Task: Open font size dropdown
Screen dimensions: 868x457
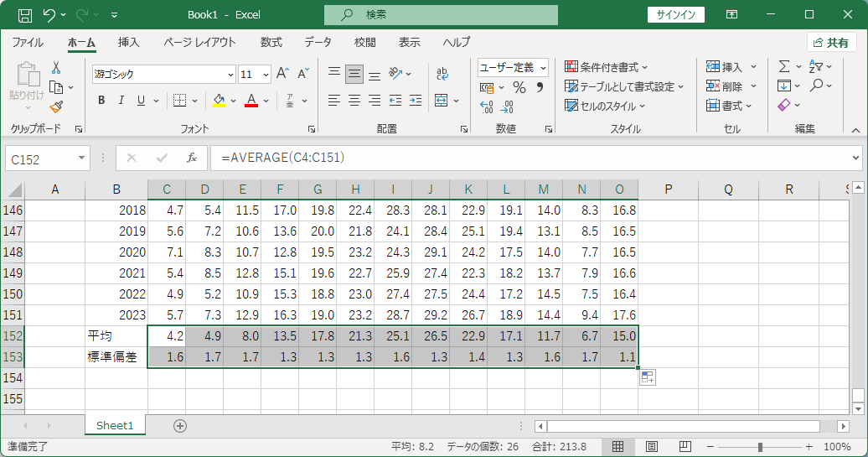Action: click(266, 75)
